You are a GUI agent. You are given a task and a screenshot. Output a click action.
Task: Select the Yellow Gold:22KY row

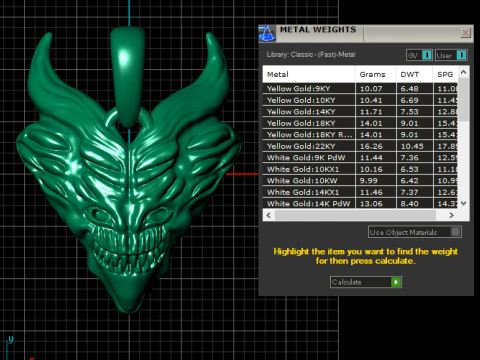(360, 146)
